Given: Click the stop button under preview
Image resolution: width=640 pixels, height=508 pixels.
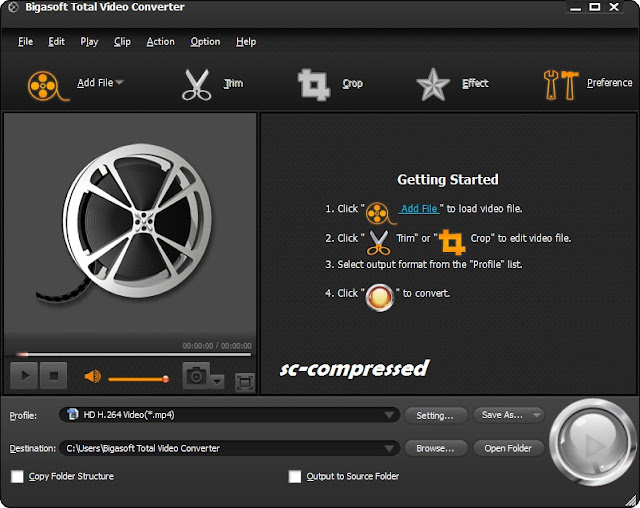Looking at the screenshot, I should (x=53, y=375).
